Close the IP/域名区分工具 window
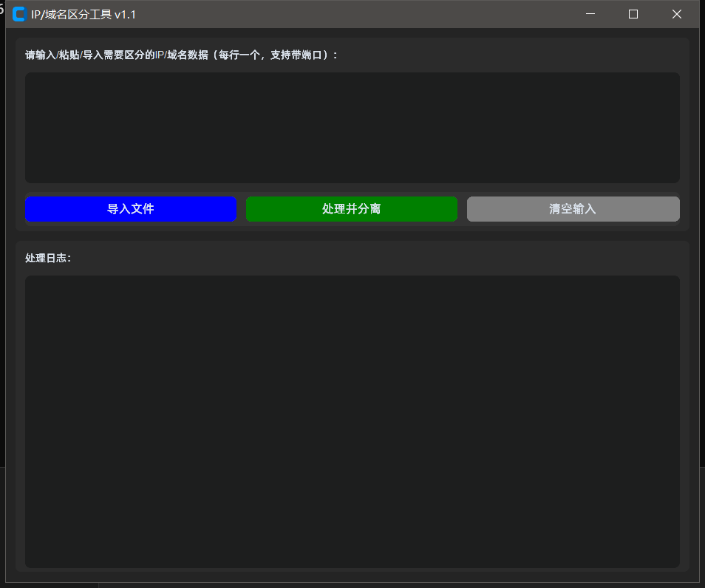705x588 pixels. [x=676, y=15]
